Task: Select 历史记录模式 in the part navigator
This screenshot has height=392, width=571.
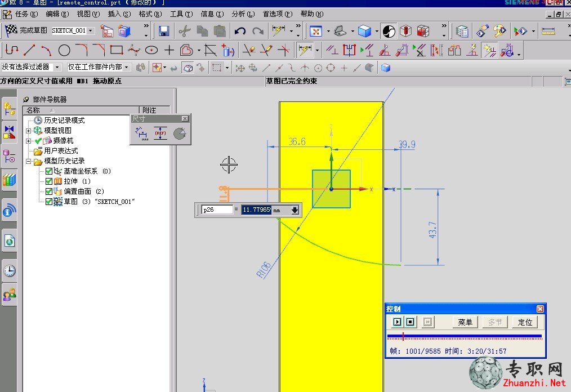Action: click(x=64, y=121)
